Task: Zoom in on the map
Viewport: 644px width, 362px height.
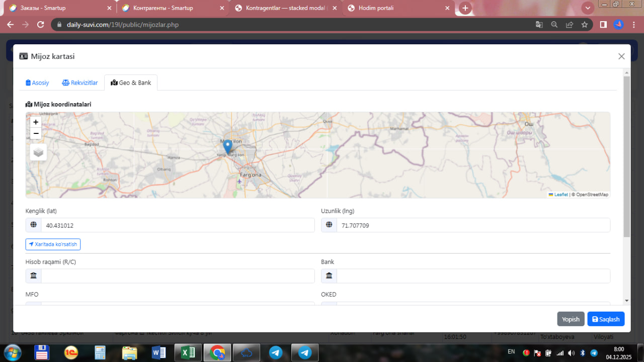Action: point(36,122)
